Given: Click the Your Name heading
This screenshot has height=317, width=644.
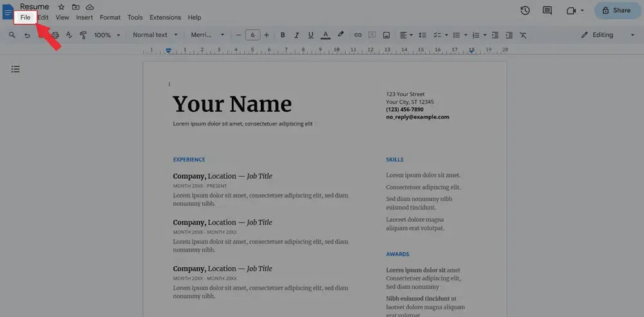Looking at the screenshot, I should 232,104.
